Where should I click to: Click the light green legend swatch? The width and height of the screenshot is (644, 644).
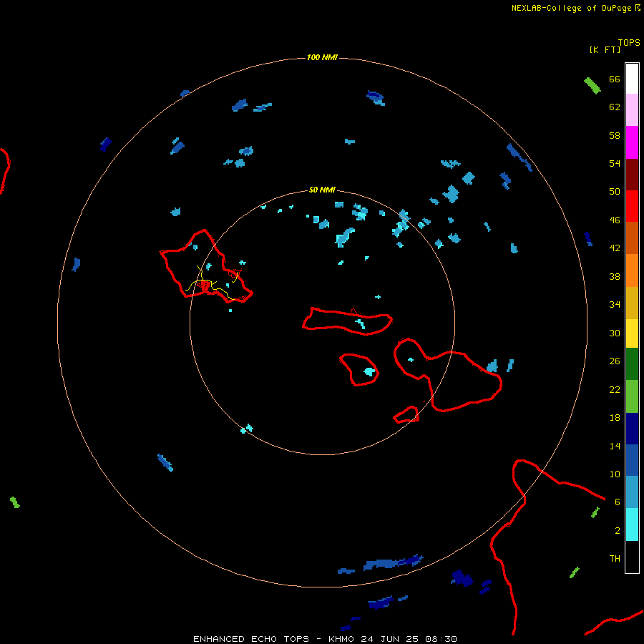pyautogui.click(x=632, y=396)
